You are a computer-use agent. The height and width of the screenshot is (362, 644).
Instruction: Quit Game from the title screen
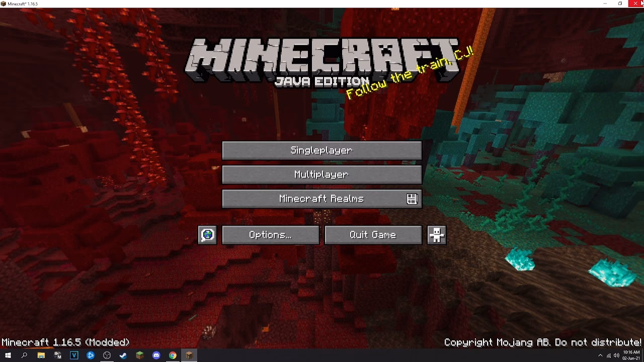pos(373,235)
